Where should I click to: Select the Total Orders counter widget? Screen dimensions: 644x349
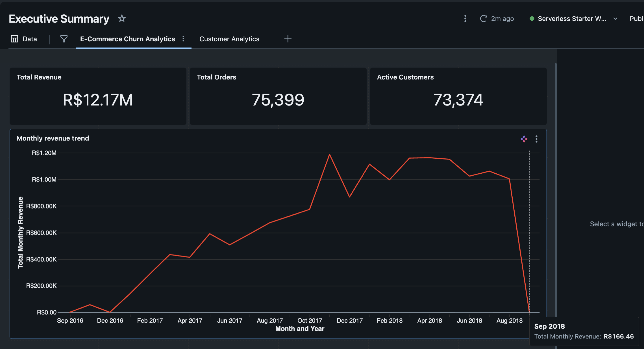click(x=278, y=96)
